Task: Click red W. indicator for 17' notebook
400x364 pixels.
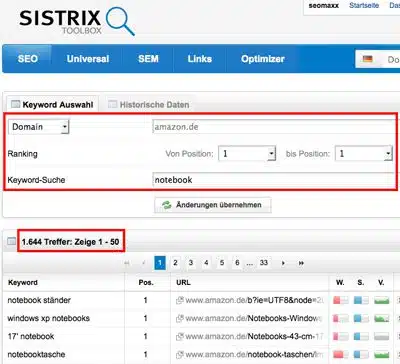Action: tap(341, 336)
